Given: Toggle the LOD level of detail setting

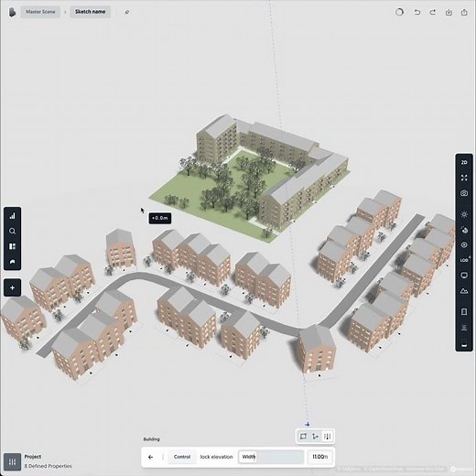Looking at the screenshot, I should 464,260.
